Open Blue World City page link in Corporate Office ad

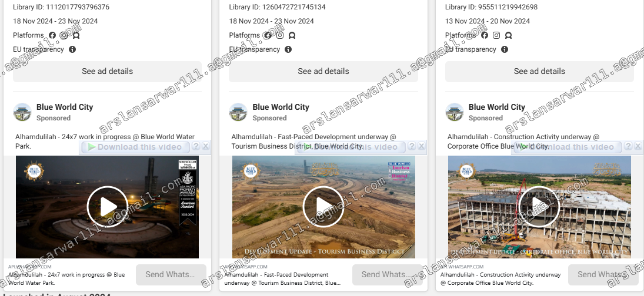[x=497, y=107]
